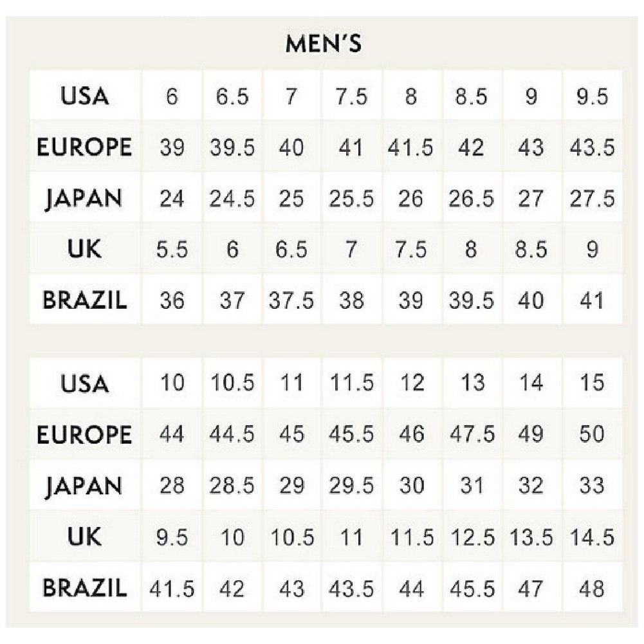Click the UK size 14.5 cell

coord(592,537)
